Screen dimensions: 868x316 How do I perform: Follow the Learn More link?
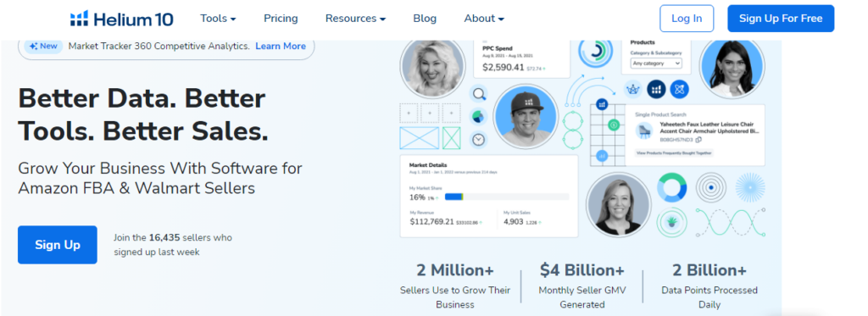[281, 47]
